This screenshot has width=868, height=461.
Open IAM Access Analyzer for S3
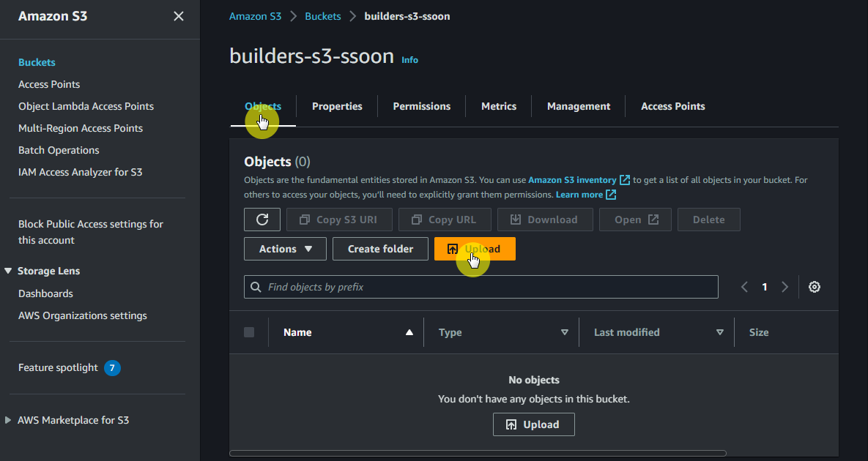(x=81, y=172)
